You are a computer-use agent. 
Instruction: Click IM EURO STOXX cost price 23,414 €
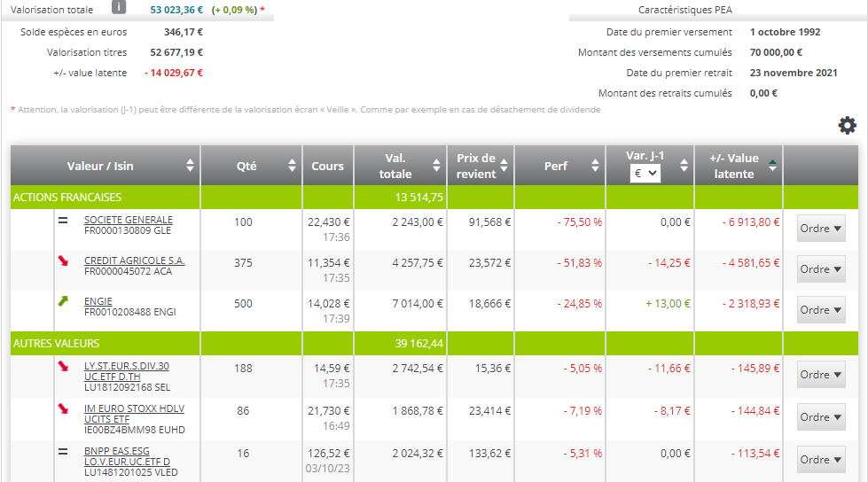tap(490, 411)
